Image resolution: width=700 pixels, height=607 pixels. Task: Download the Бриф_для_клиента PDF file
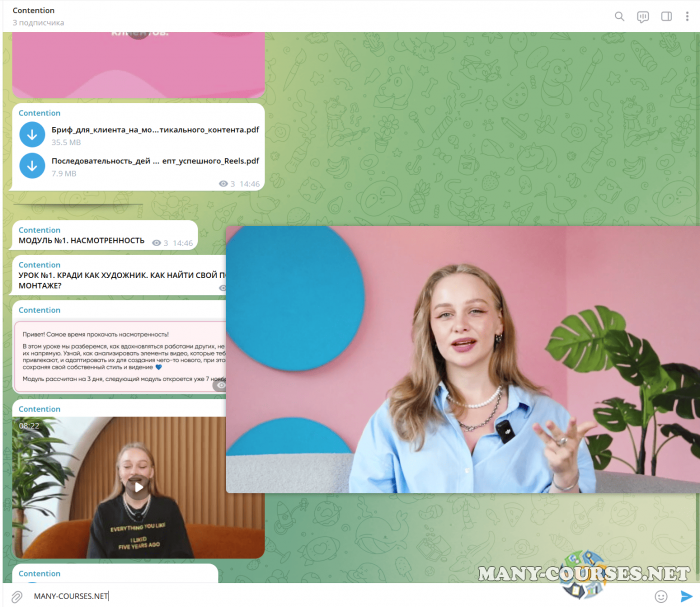pyautogui.click(x=32, y=136)
